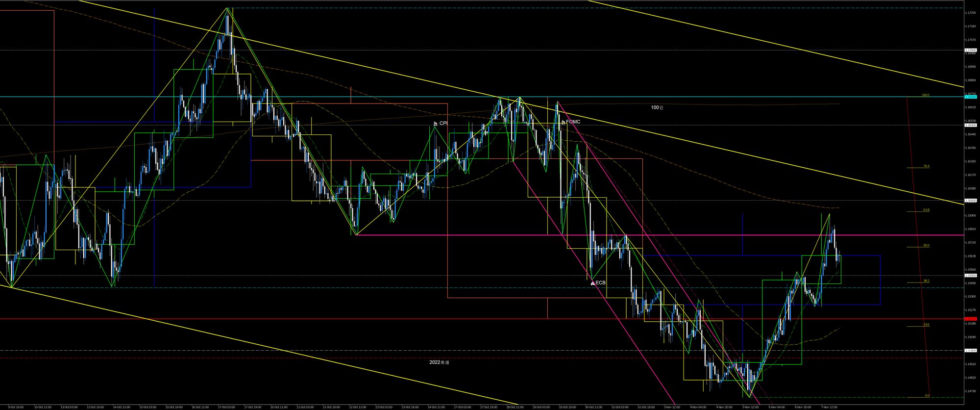Select the 2022高値 text label
980x410 pixels.
click(x=439, y=362)
